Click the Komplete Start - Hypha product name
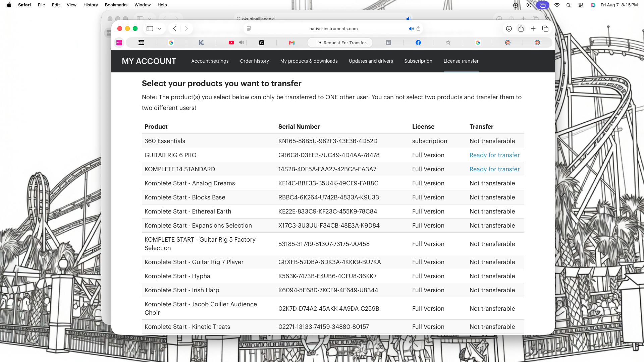 (x=177, y=276)
